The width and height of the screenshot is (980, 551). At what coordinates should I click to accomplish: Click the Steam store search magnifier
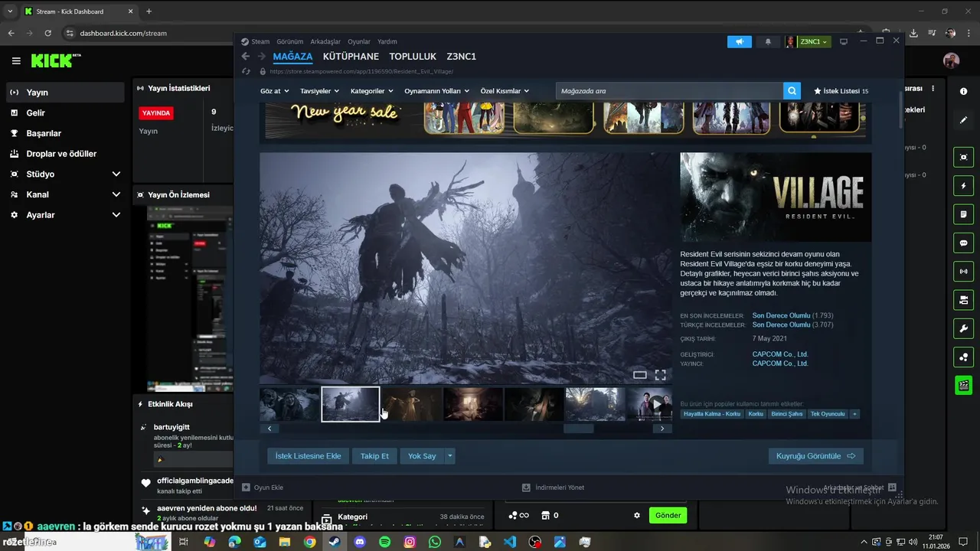792,91
